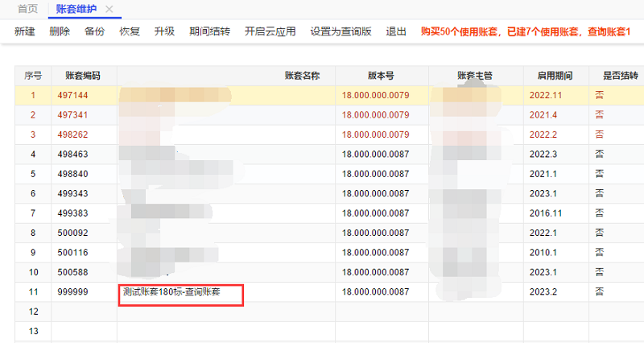
Task: Select account code 500092
Action: click(72, 233)
